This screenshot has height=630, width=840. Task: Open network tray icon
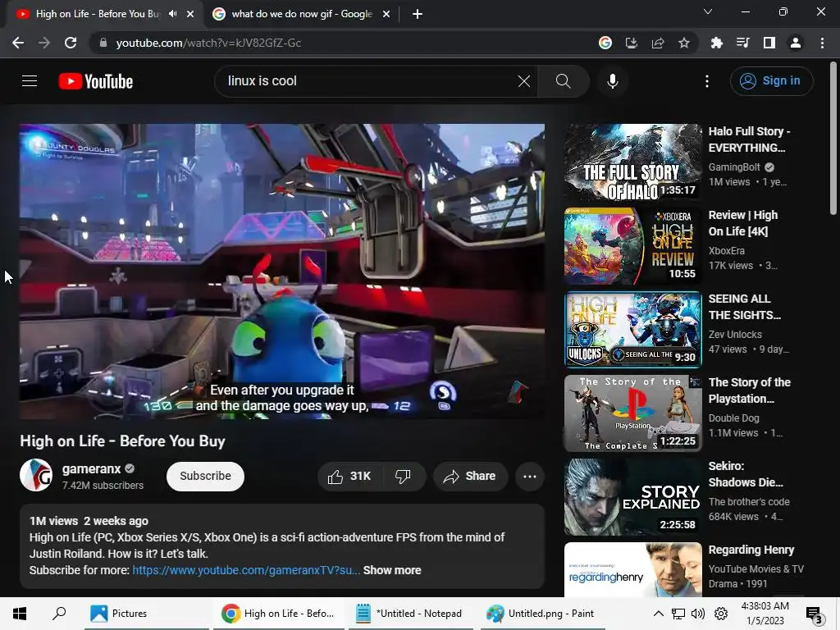[x=678, y=614]
